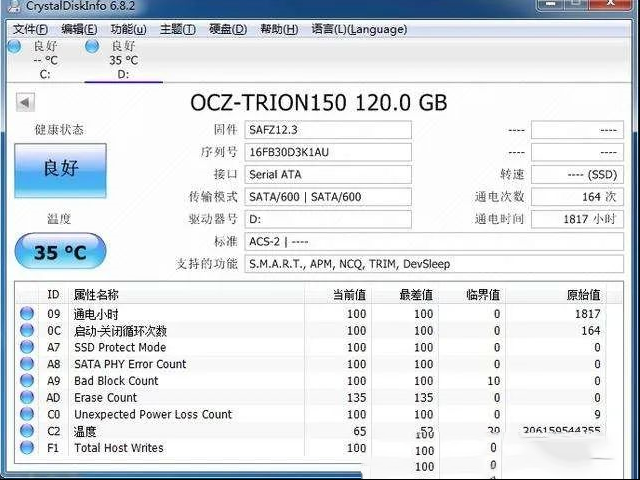Click the interface field Serial ATA
The image size is (640, 480).
point(328,175)
